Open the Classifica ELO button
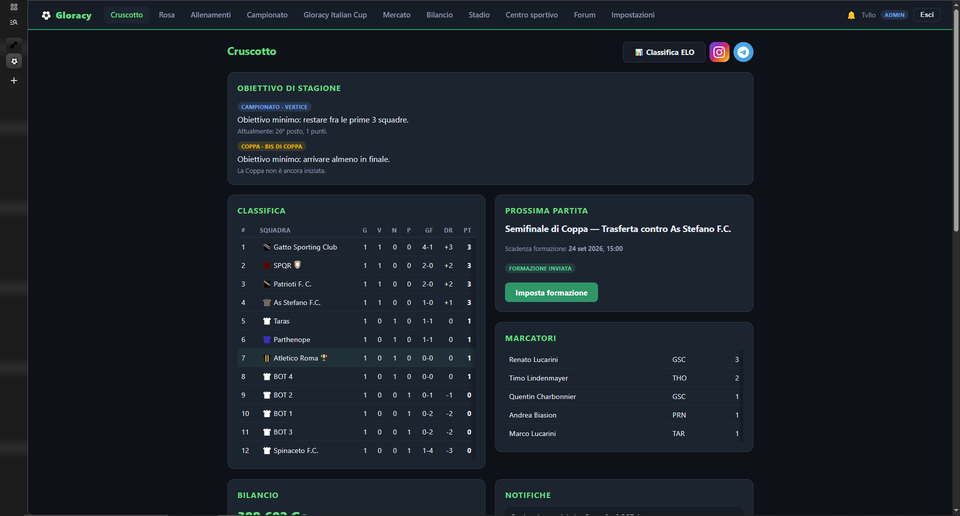The width and height of the screenshot is (960, 516). pyautogui.click(x=664, y=52)
